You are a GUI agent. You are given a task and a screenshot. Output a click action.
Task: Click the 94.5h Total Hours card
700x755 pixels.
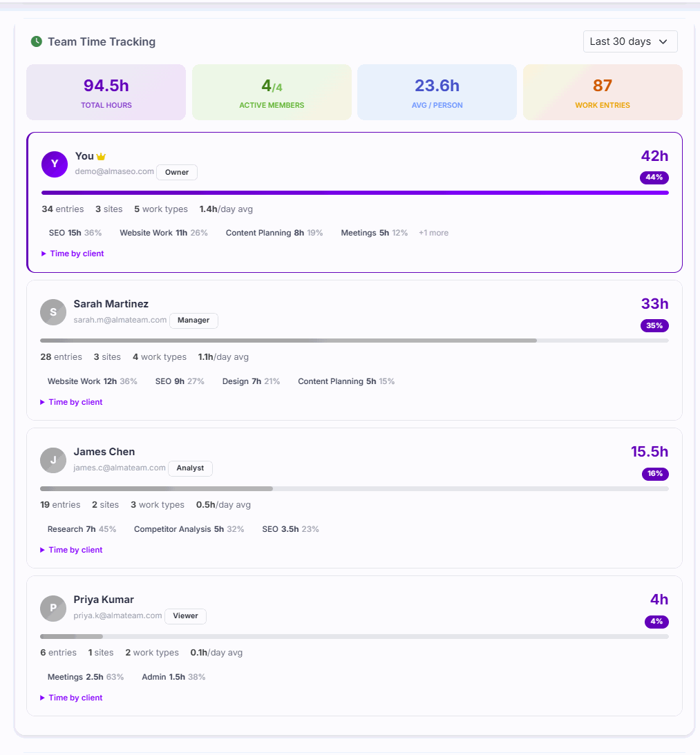point(106,92)
